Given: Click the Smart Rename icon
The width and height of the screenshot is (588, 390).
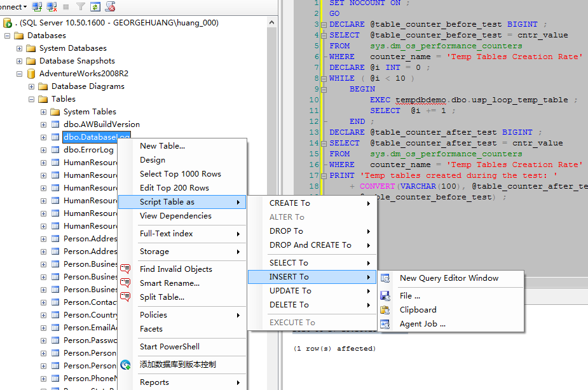Looking at the screenshot, I should point(125,283).
